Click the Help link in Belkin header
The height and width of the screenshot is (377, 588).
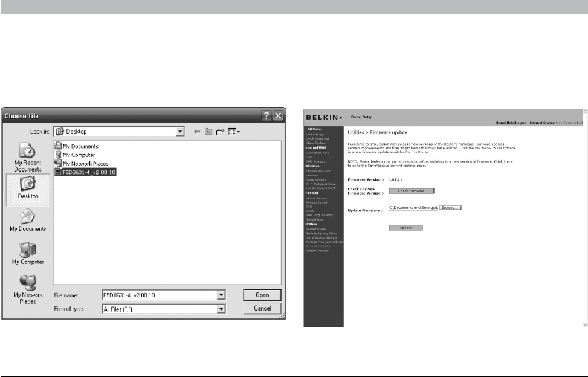tap(510, 123)
